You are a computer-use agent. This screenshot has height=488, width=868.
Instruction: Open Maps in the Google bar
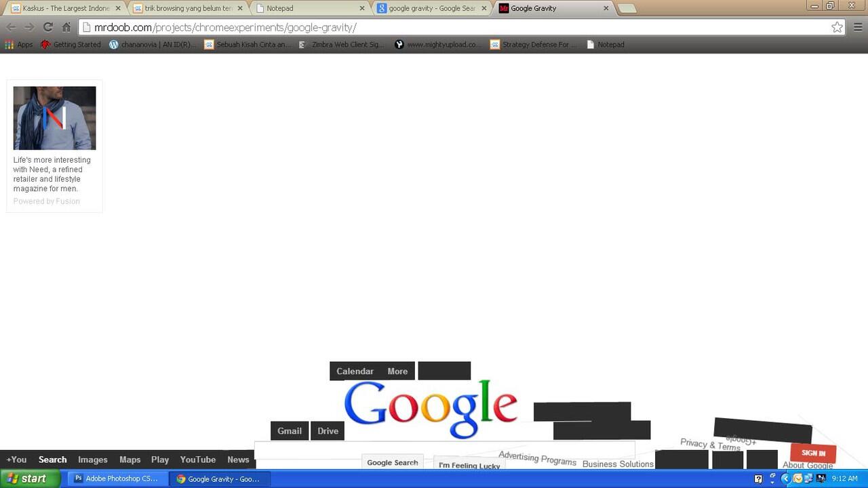tap(130, 460)
